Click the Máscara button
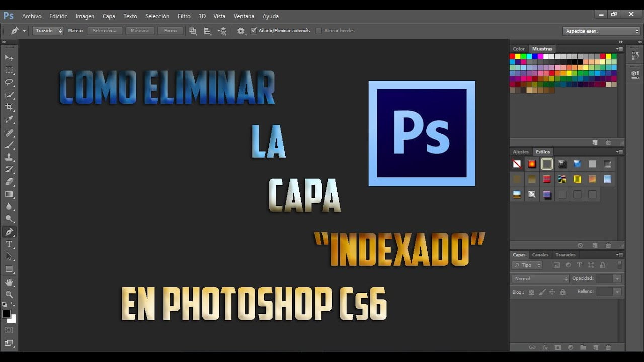The height and width of the screenshot is (362, 644). (140, 31)
